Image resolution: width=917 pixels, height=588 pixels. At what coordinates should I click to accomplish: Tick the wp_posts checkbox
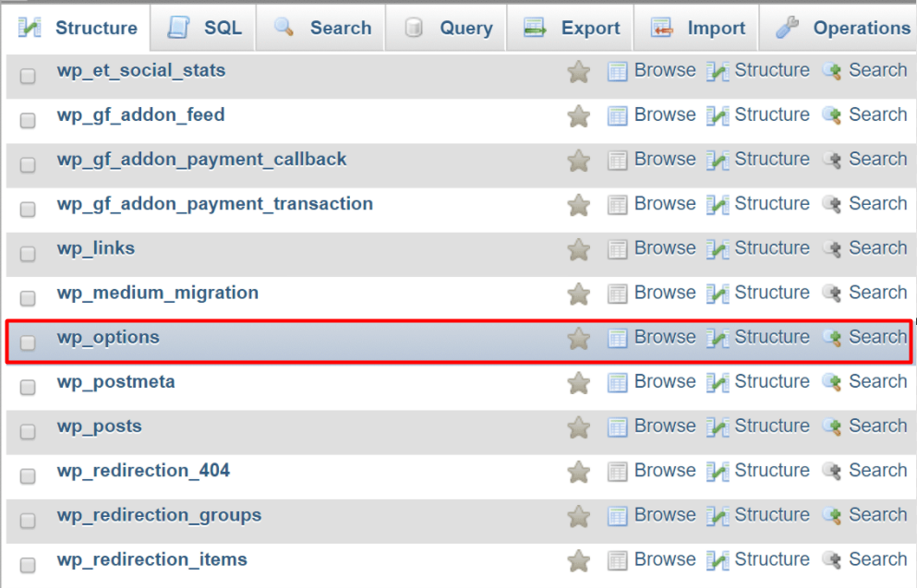point(28,431)
